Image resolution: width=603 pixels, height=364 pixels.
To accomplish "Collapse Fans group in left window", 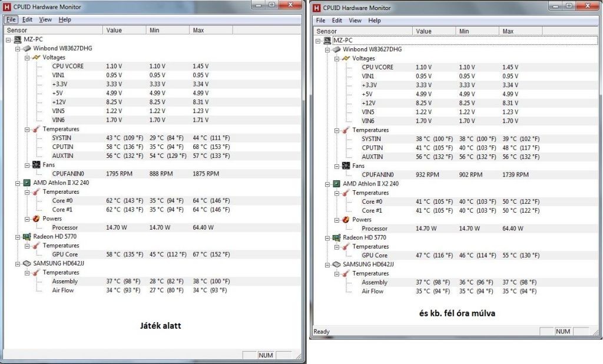I will tap(27, 165).
